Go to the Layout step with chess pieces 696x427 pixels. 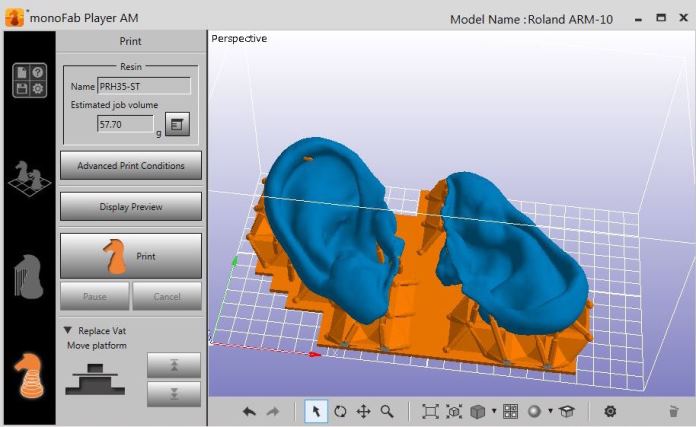pos(29,178)
